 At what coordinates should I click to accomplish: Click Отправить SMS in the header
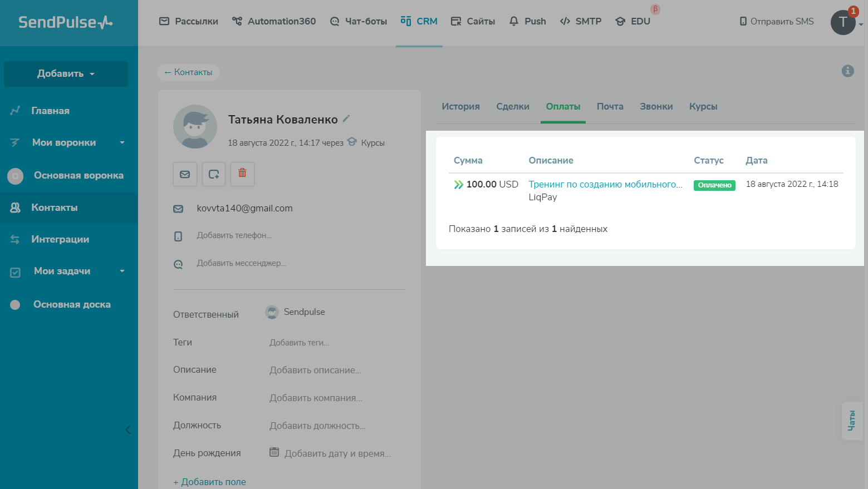pos(777,21)
